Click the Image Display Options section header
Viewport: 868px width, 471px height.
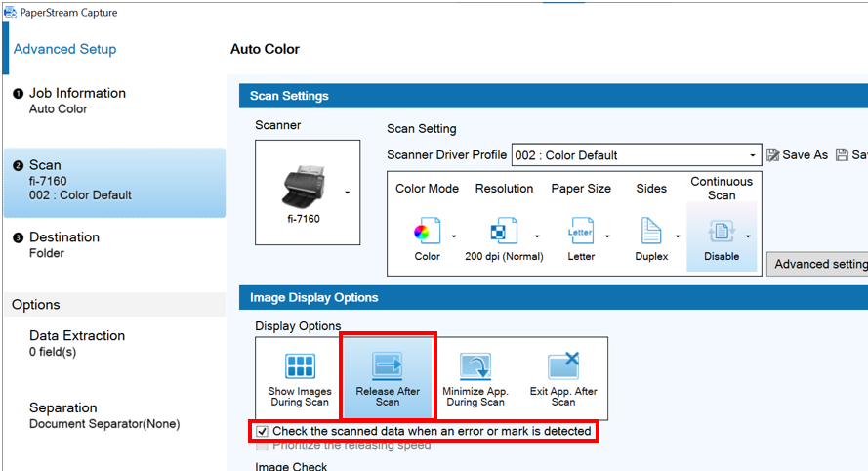click(554, 298)
